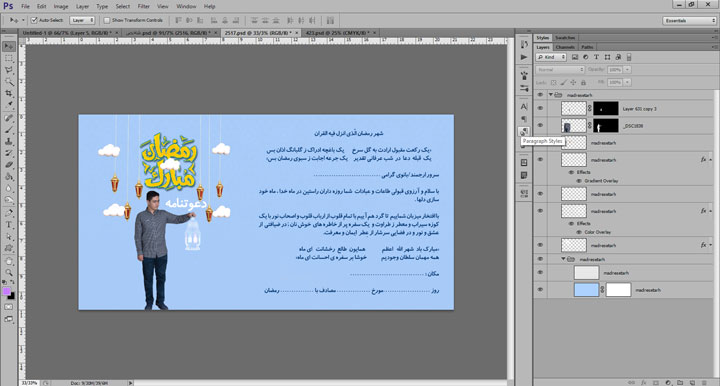Select the Hand tool
720x386 pixels.
(x=9, y=262)
